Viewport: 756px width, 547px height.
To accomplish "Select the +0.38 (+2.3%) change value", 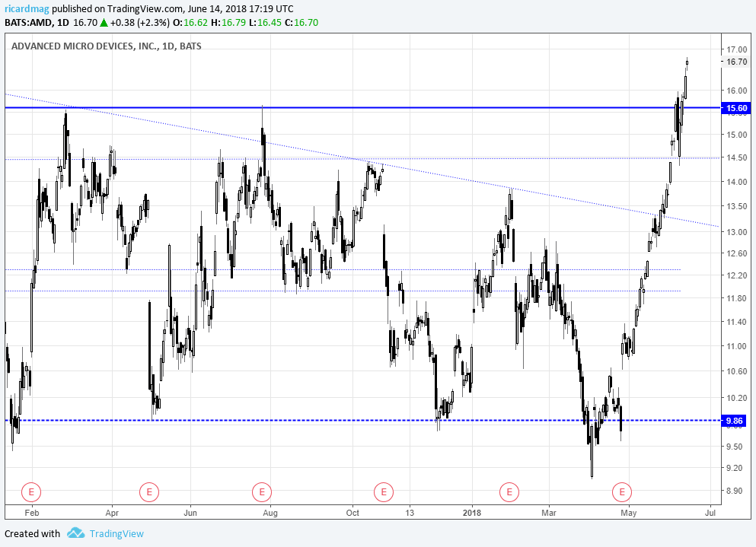I will pyautogui.click(x=140, y=23).
